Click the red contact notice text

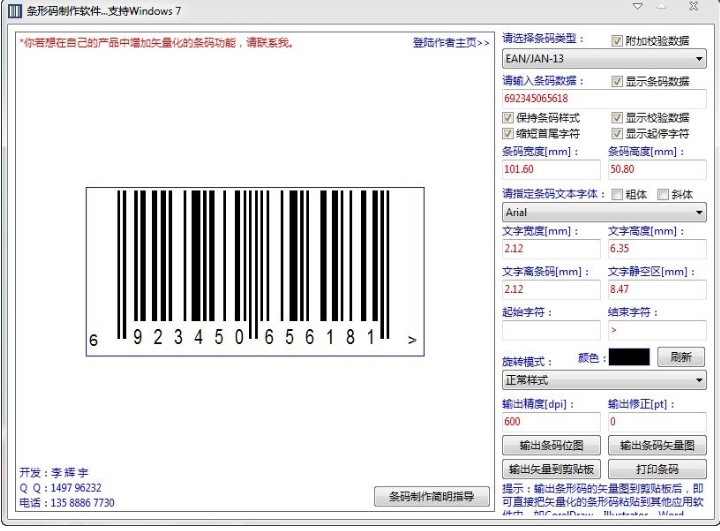coord(157,43)
